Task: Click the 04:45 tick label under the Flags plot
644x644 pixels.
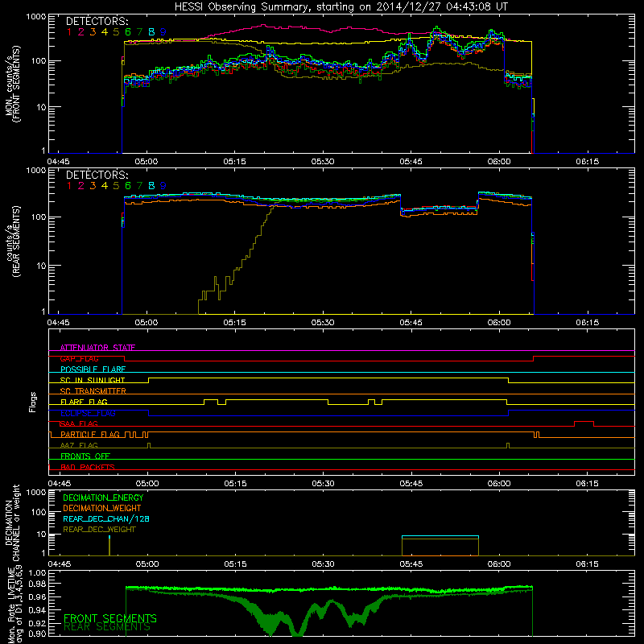Action: pos(60,484)
